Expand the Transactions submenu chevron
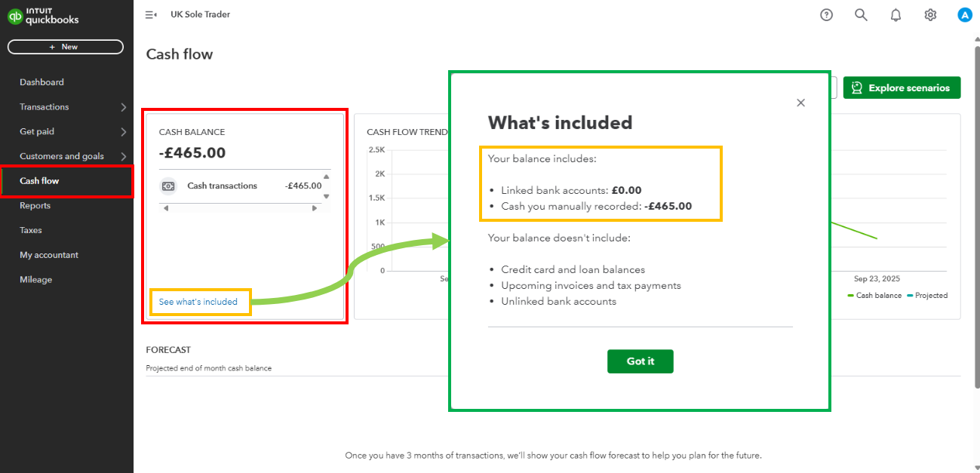 click(124, 107)
